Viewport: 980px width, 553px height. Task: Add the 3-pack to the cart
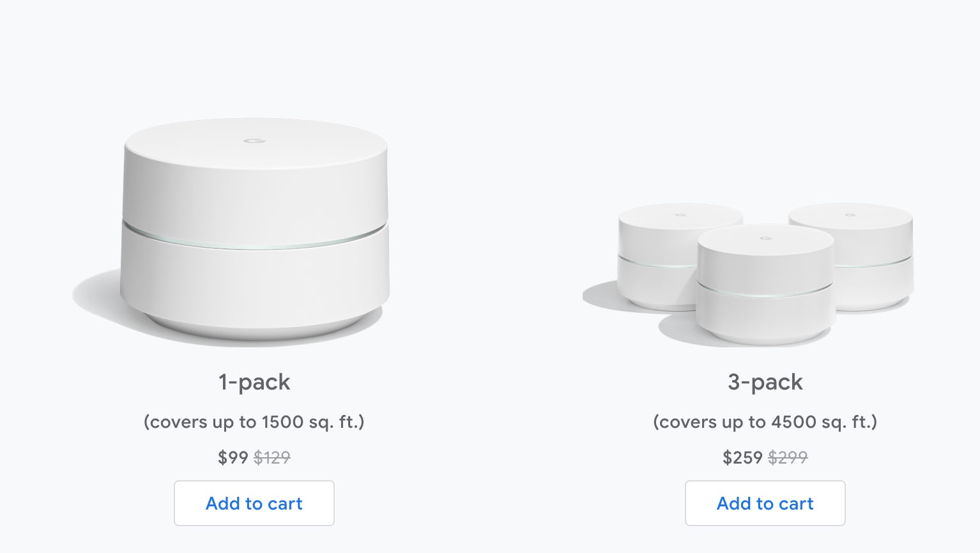click(x=765, y=503)
